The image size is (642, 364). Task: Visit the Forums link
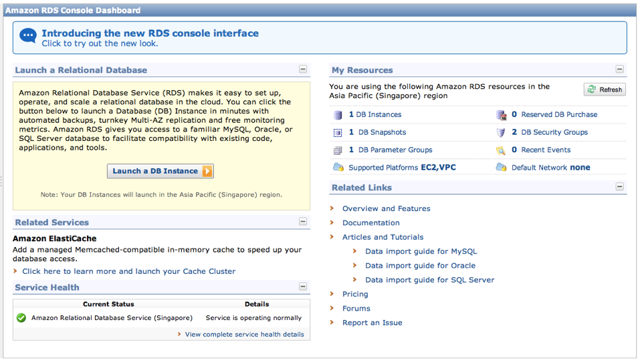click(356, 309)
